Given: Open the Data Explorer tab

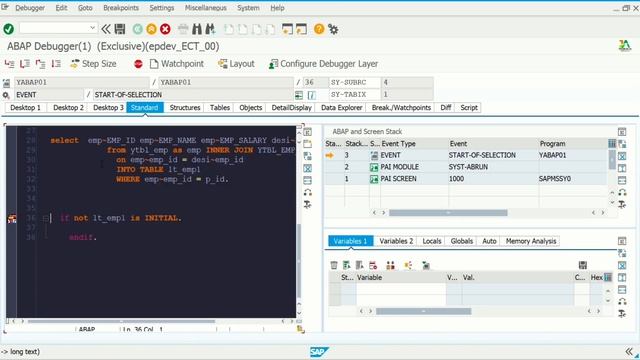Looking at the screenshot, I should 342,107.
